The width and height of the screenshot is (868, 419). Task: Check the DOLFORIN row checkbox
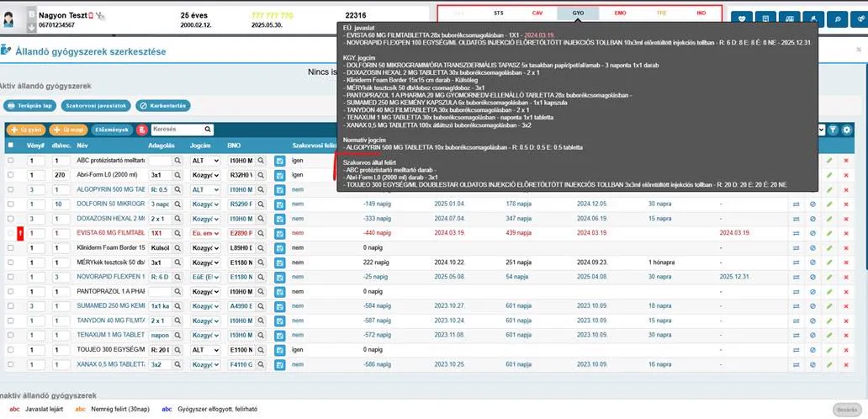pyautogui.click(x=11, y=204)
